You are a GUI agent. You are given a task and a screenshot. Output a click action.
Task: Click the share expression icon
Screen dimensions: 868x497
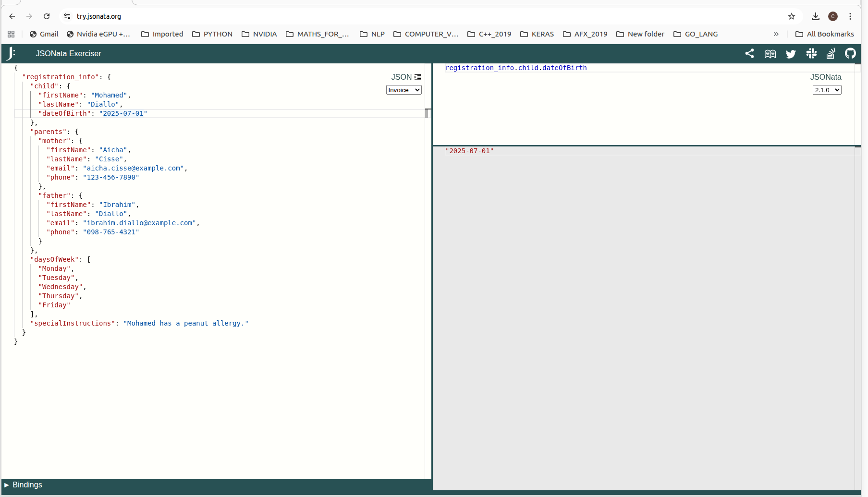click(750, 53)
